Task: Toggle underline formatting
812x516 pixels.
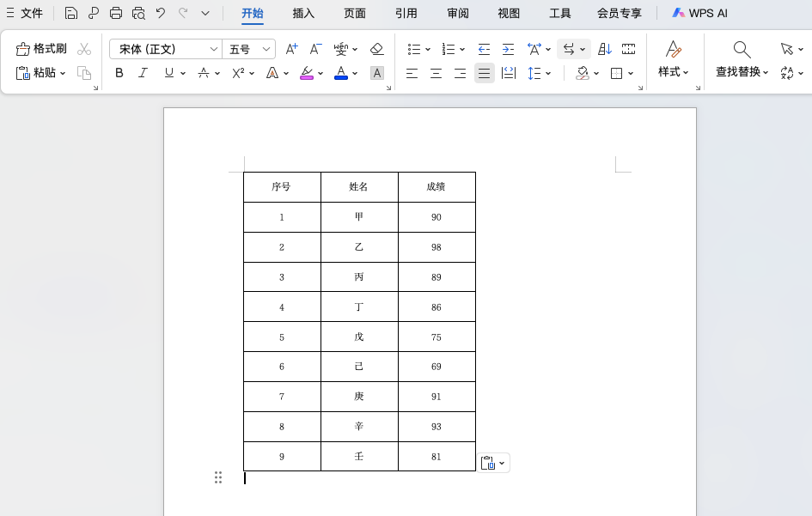Action: (x=167, y=73)
